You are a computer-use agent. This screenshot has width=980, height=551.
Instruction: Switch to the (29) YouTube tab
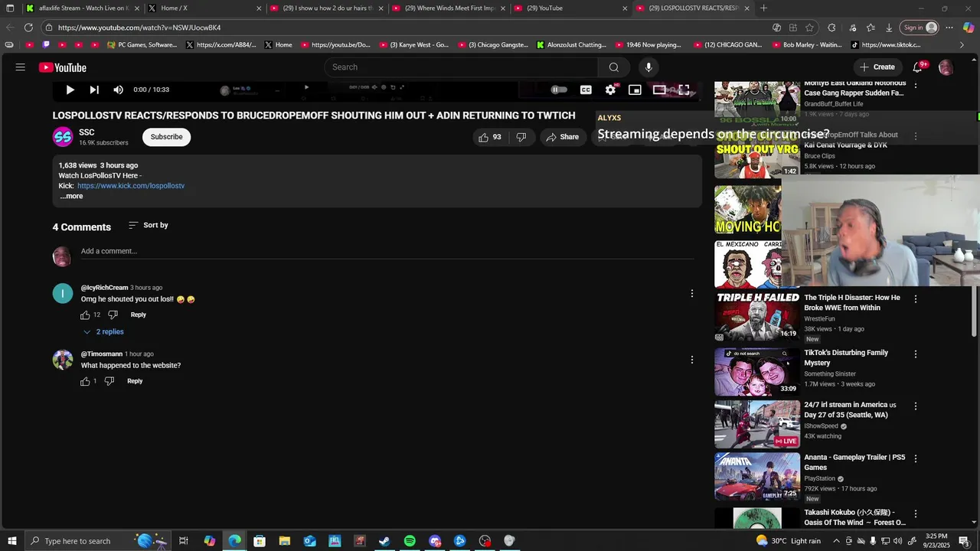tap(571, 8)
